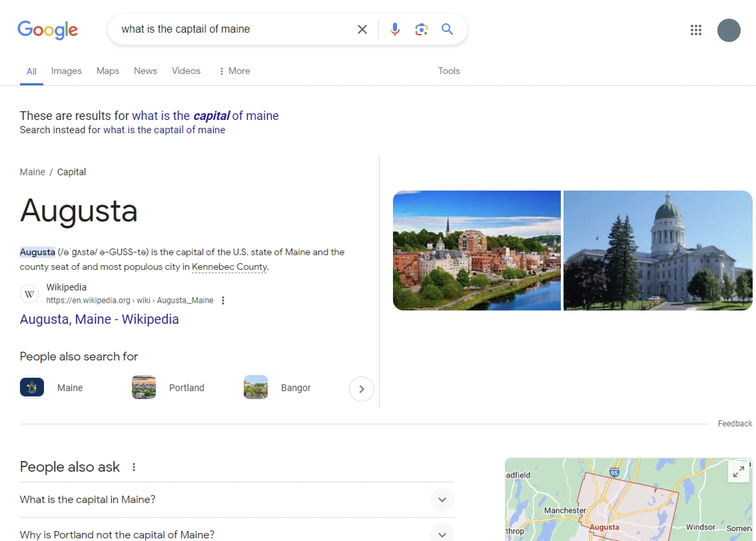Open the account profile avatar

click(729, 30)
